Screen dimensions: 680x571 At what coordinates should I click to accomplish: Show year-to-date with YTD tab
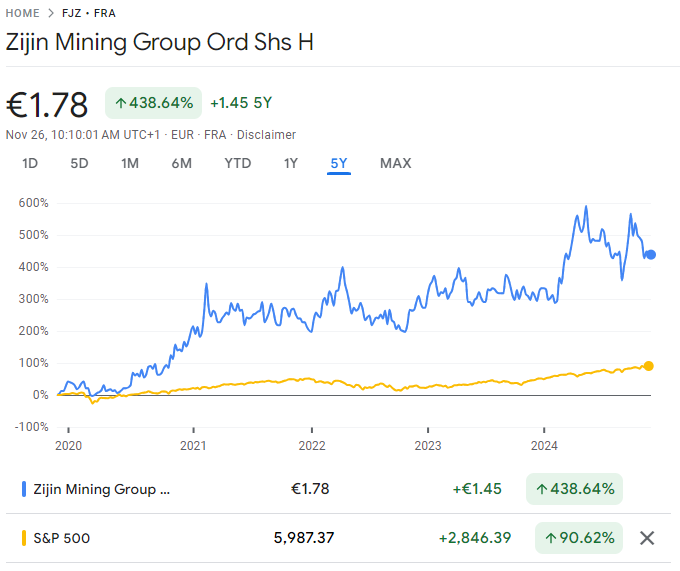click(238, 163)
